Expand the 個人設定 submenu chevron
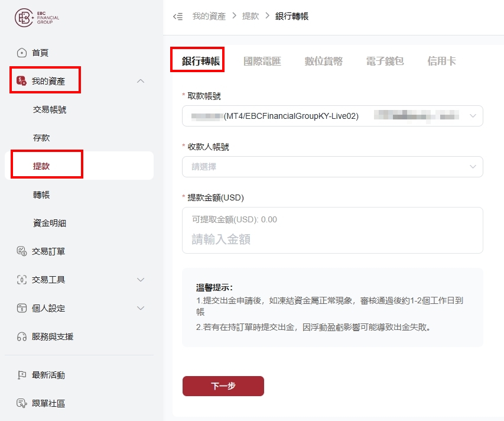 [141, 308]
